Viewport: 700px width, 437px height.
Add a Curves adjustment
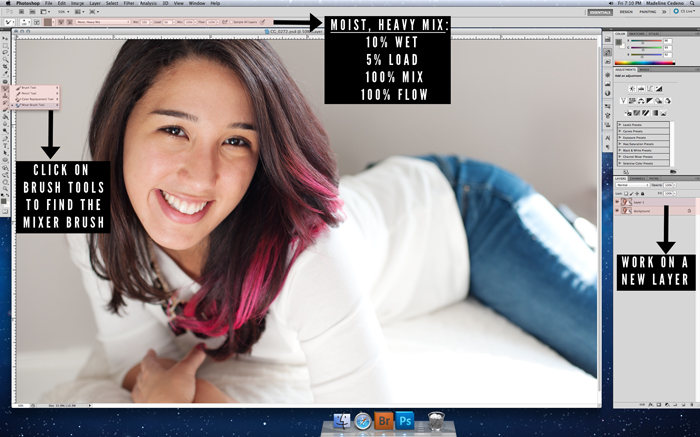pos(650,89)
